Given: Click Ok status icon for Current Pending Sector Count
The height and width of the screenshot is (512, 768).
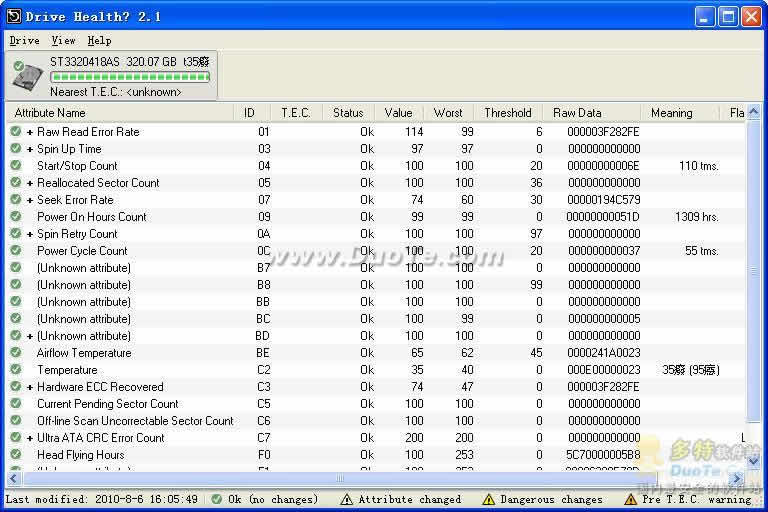Looking at the screenshot, I should click(16, 403).
